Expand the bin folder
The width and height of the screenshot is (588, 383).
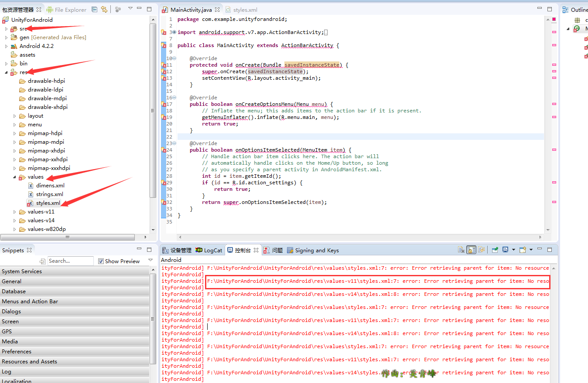tap(6, 64)
